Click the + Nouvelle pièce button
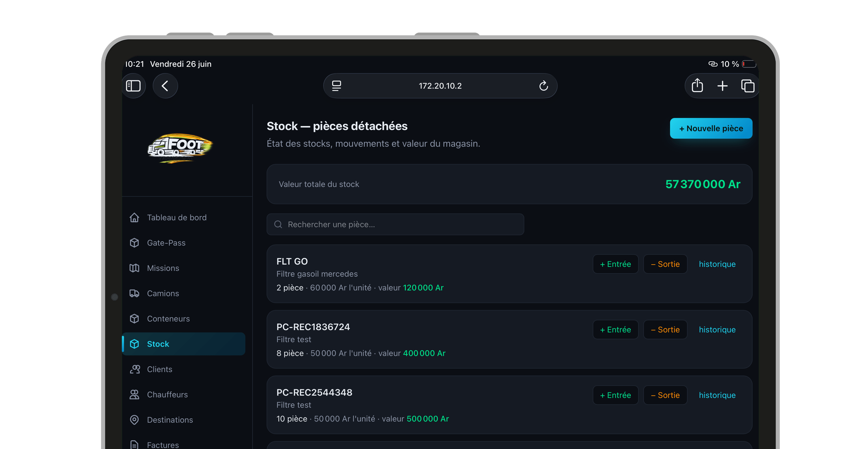The width and height of the screenshot is (868, 449). pyautogui.click(x=711, y=128)
